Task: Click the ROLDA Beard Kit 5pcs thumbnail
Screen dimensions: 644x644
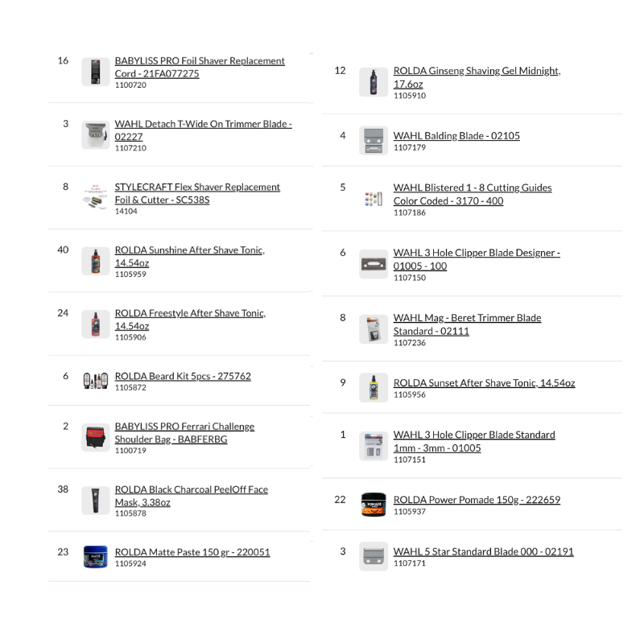Action: pyautogui.click(x=95, y=380)
